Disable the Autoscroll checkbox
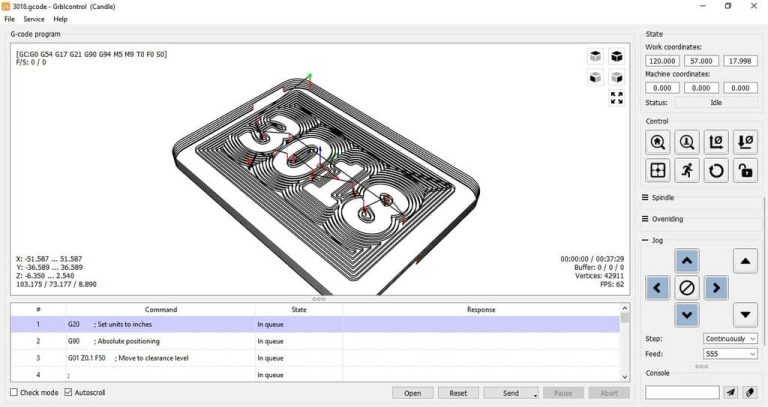768x407 pixels. point(69,392)
